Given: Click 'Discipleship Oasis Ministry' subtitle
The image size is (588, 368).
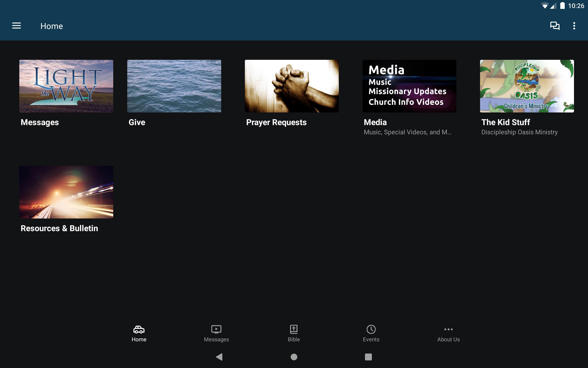Looking at the screenshot, I should pos(520,132).
